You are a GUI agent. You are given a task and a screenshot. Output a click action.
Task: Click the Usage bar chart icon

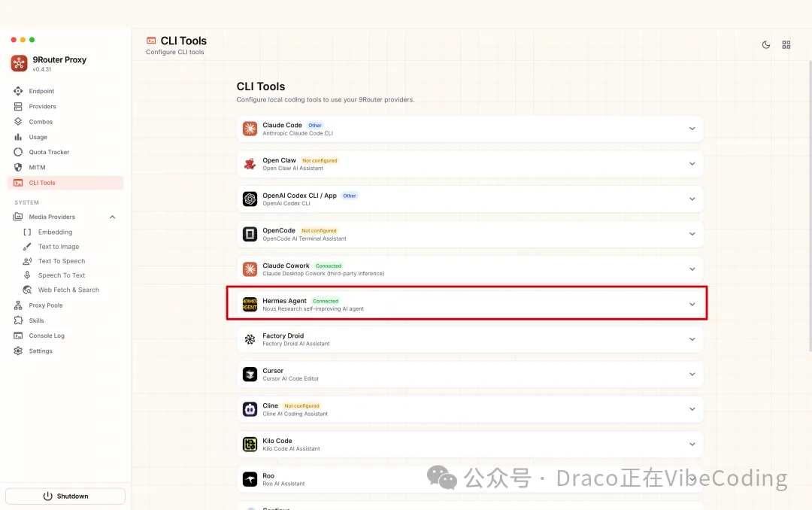18,137
